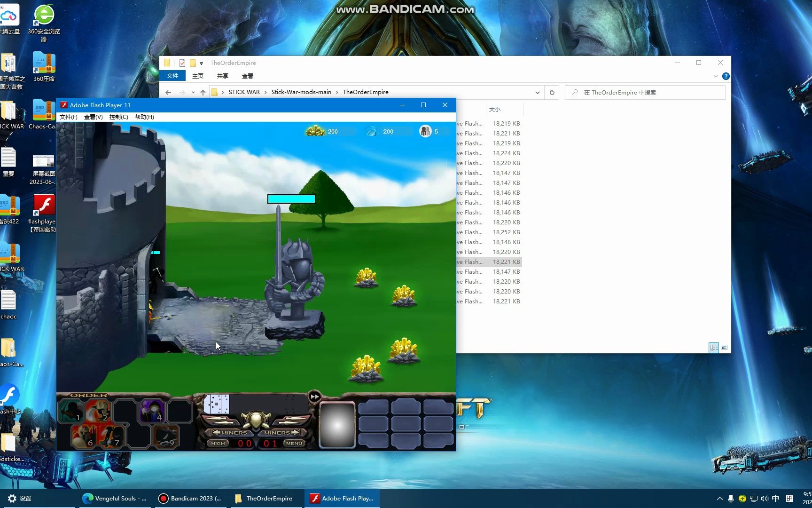Open the flashplayer desktop icon

44,214
